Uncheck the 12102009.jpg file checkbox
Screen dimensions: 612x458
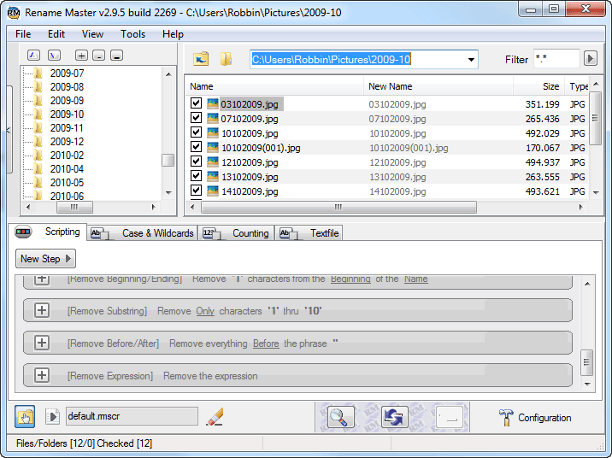[196, 161]
